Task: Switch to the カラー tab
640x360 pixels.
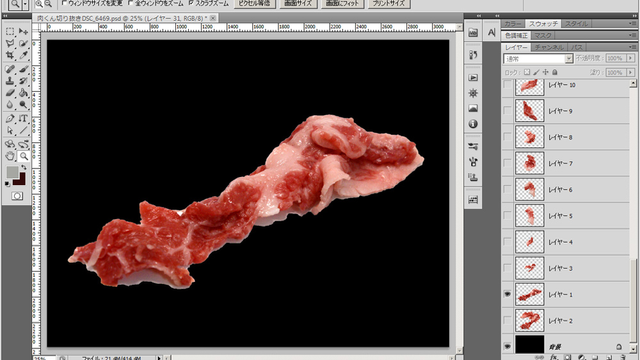Action: (512, 24)
